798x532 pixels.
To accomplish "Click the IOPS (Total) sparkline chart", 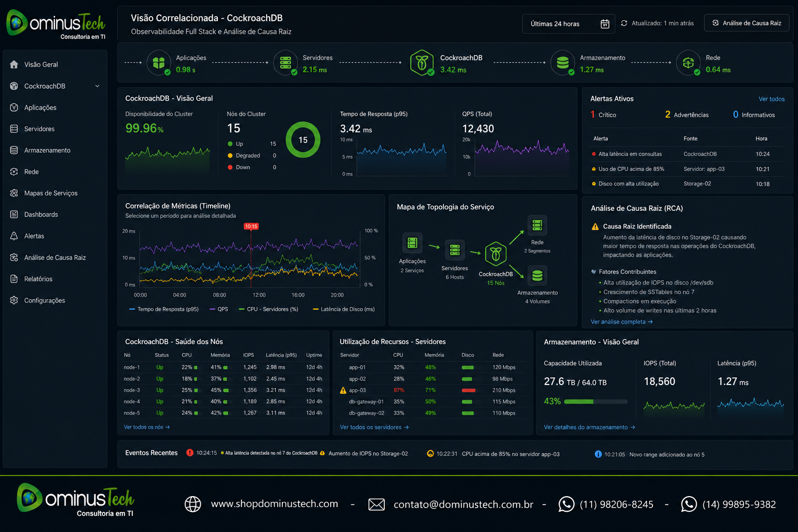I will tap(674, 406).
